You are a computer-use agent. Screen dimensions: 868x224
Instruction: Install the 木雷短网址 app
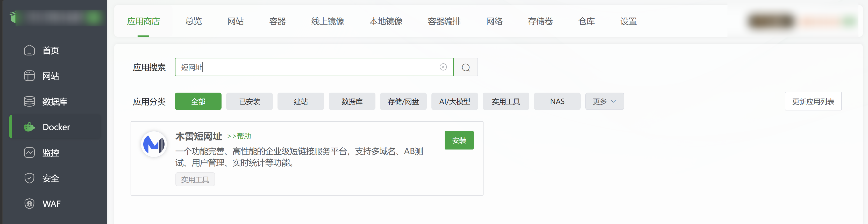459,140
